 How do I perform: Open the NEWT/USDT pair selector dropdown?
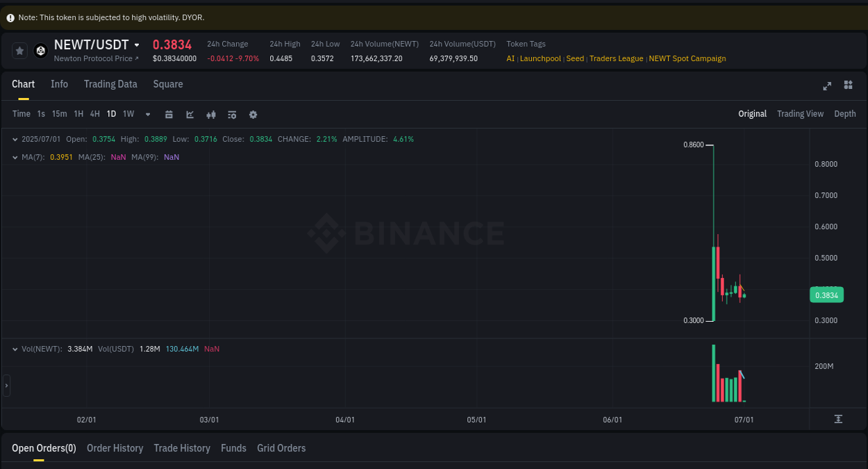[x=135, y=44]
